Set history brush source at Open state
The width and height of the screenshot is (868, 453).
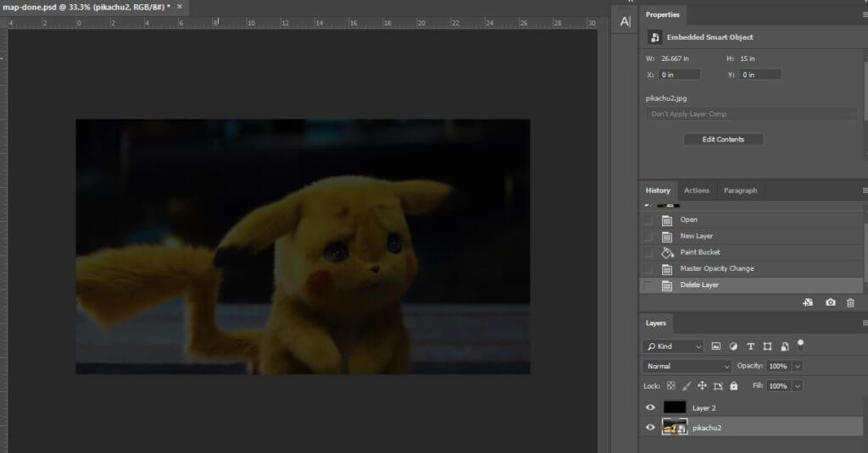[648, 220]
